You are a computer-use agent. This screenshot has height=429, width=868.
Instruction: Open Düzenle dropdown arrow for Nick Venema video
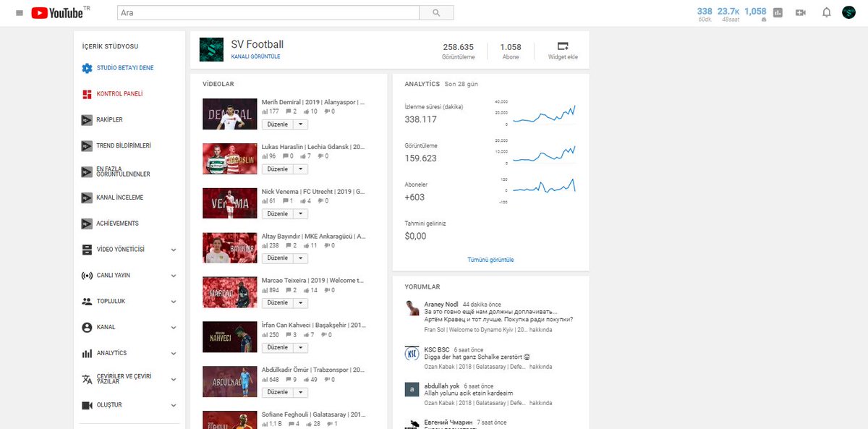pyautogui.click(x=300, y=214)
